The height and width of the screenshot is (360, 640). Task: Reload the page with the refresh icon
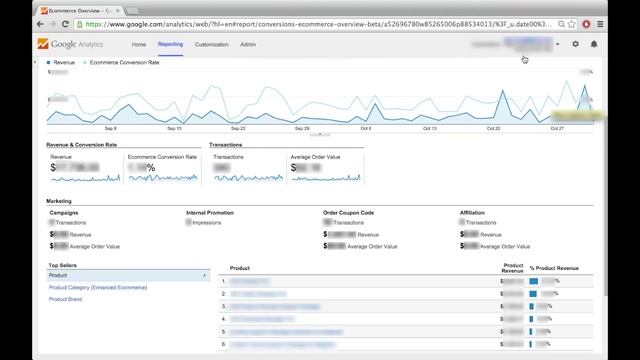pos(65,24)
